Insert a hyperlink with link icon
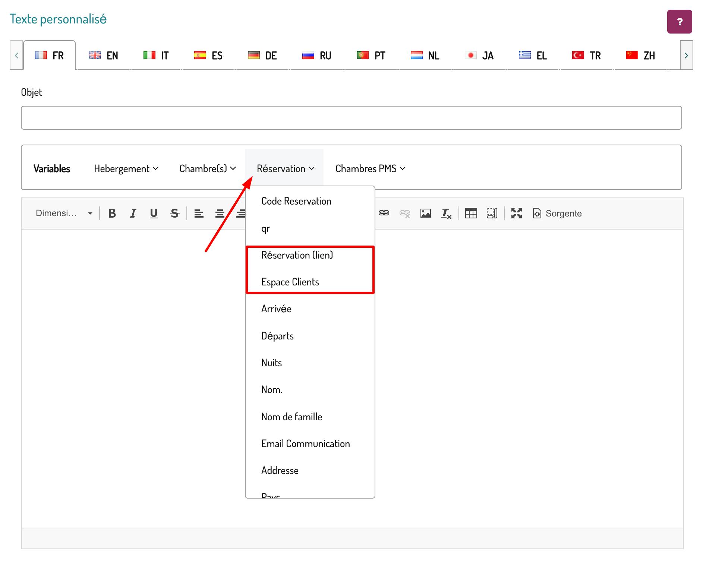Image resolution: width=703 pixels, height=588 pixels. [x=384, y=213]
